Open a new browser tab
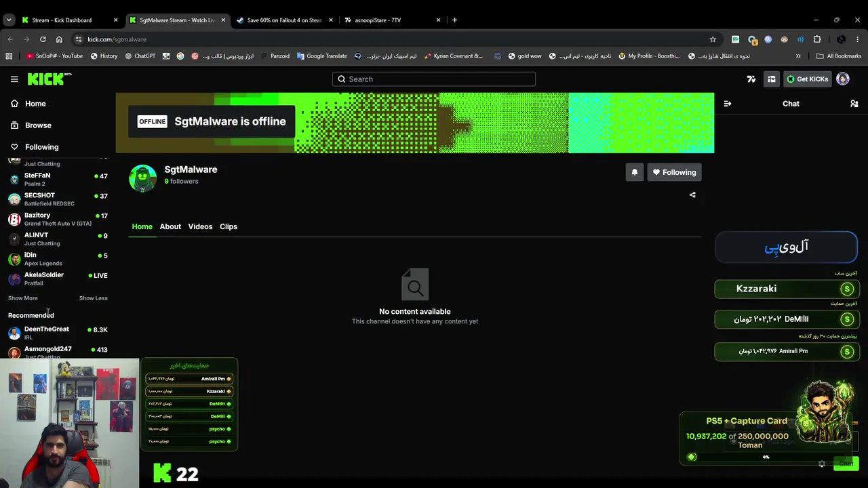The height and width of the screenshot is (488, 868). coord(454,20)
